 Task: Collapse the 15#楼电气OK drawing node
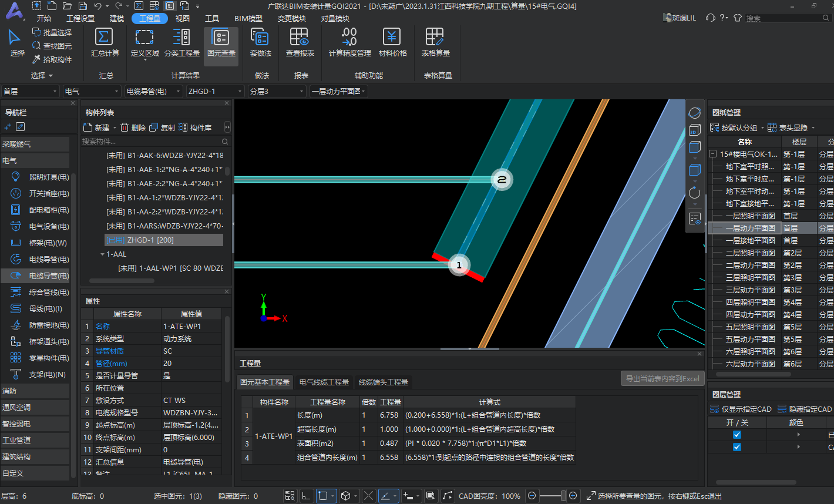(713, 154)
